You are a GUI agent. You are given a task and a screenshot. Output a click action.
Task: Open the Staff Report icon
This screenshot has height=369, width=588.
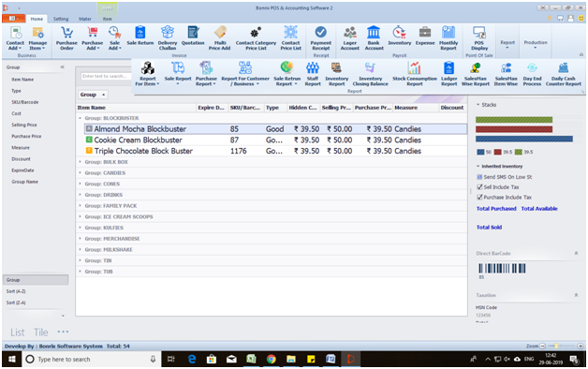coord(313,74)
